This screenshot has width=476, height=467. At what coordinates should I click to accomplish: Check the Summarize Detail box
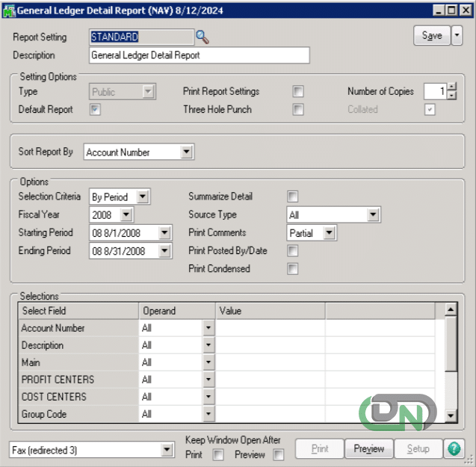click(292, 197)
